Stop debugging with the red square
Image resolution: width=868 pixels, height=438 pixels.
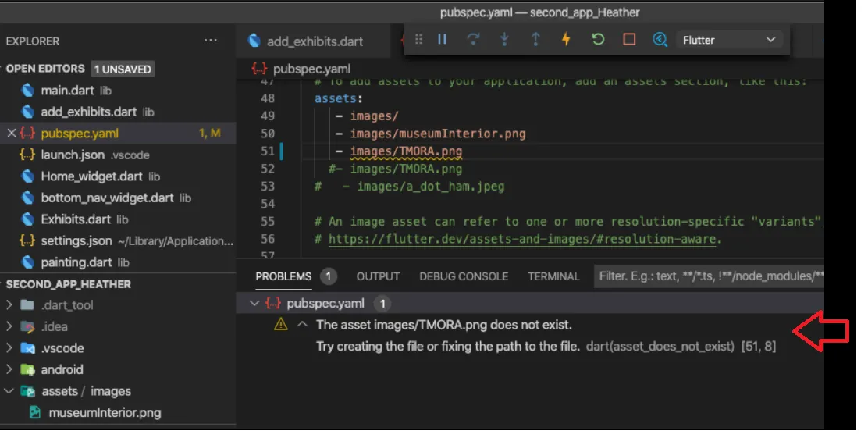pyautogui.click(x=629, y=39)
